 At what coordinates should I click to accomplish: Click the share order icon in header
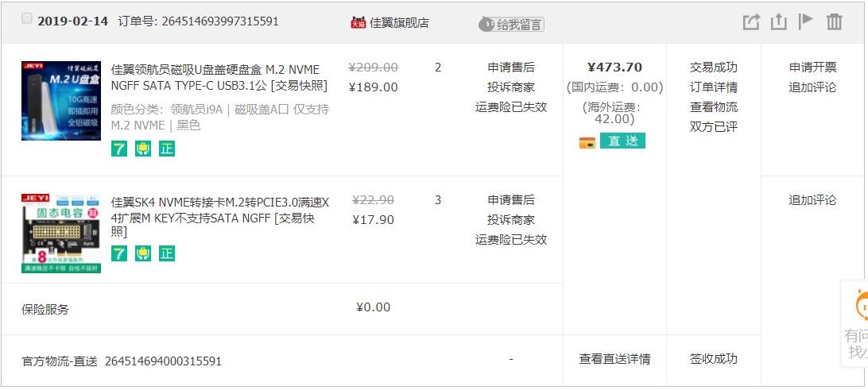coord(751,22)
